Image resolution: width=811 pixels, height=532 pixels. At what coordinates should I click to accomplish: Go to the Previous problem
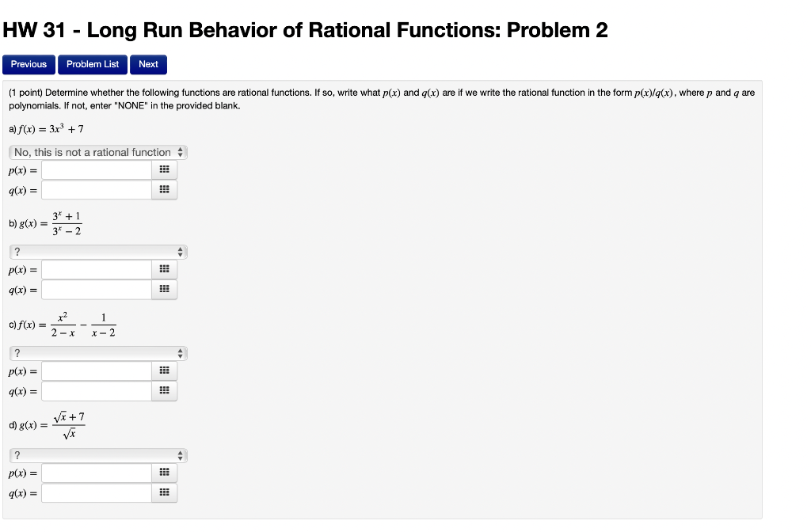click(x=29, y=64)
